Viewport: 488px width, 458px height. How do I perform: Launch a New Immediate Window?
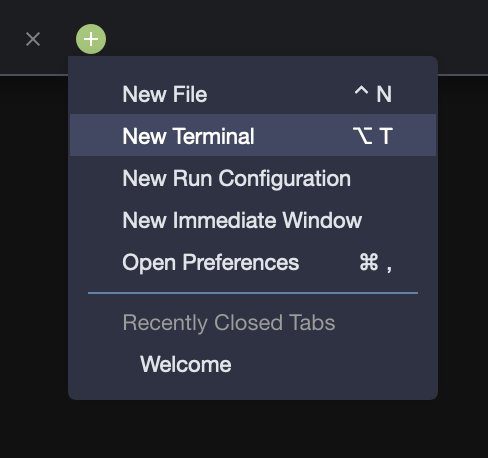coord(253,220)
